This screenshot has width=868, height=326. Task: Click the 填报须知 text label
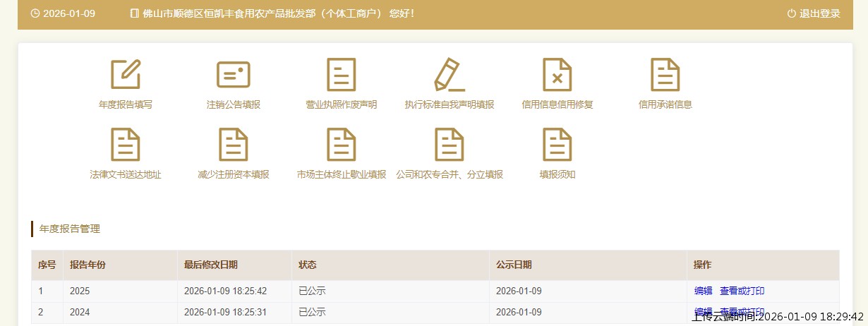pos(557,174)
